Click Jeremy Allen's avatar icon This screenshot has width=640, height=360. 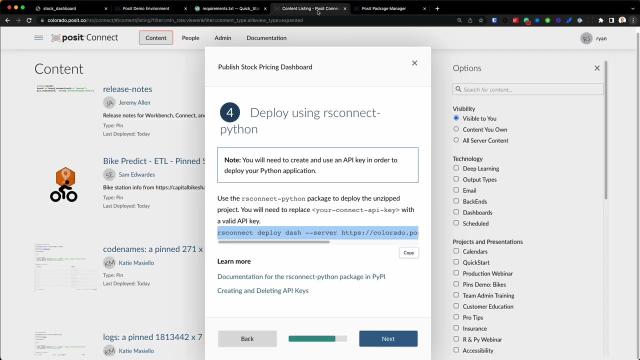pos(109,102)
